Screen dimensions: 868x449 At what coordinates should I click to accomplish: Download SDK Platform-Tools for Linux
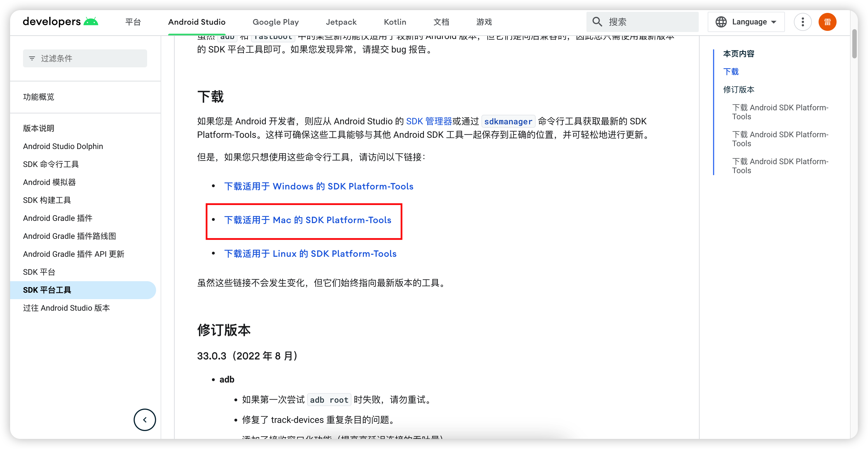click(x=310, y=254)
